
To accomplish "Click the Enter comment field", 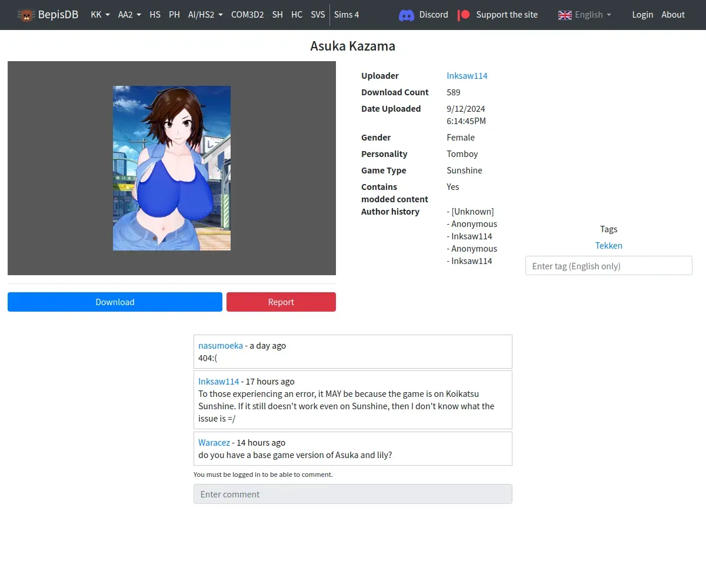I will [353, 494].
